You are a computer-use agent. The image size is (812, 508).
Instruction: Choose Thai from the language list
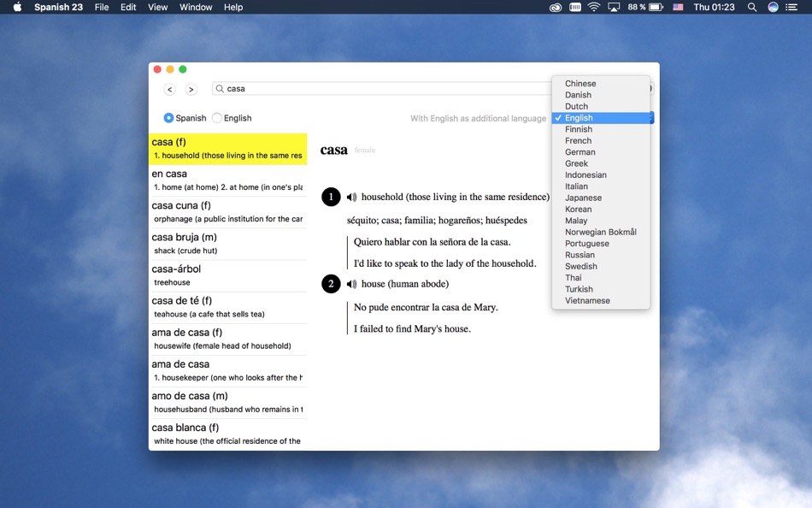601,277
